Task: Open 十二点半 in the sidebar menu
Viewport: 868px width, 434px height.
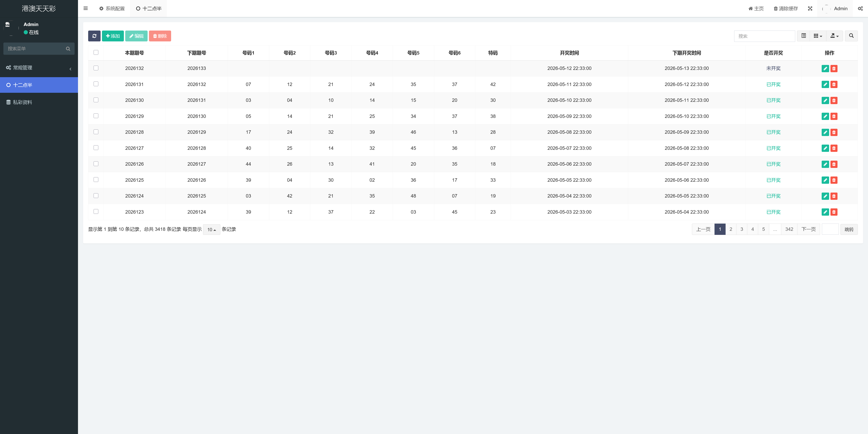Action: point(39,85)
